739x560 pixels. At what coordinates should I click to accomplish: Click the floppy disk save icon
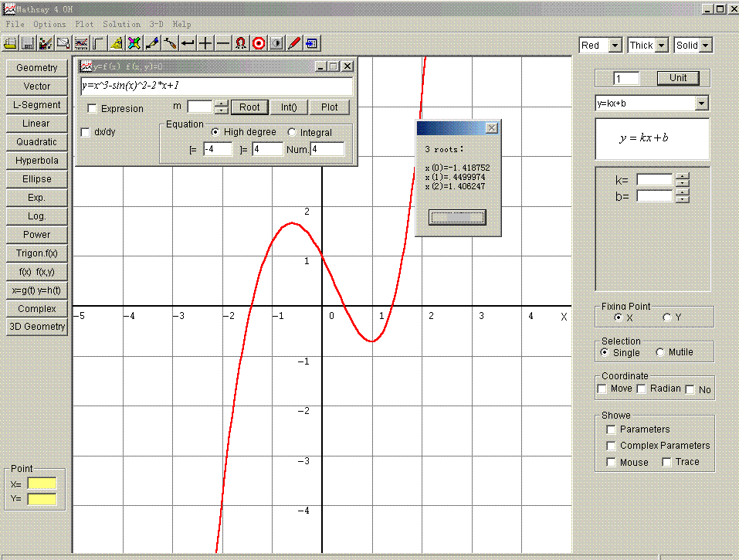pos(28,43)
